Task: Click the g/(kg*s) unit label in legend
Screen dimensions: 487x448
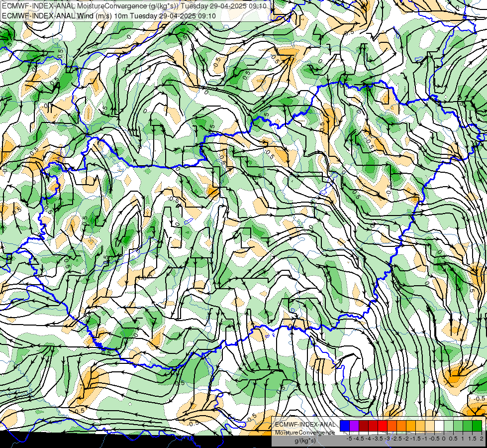Action: point(305,441)
